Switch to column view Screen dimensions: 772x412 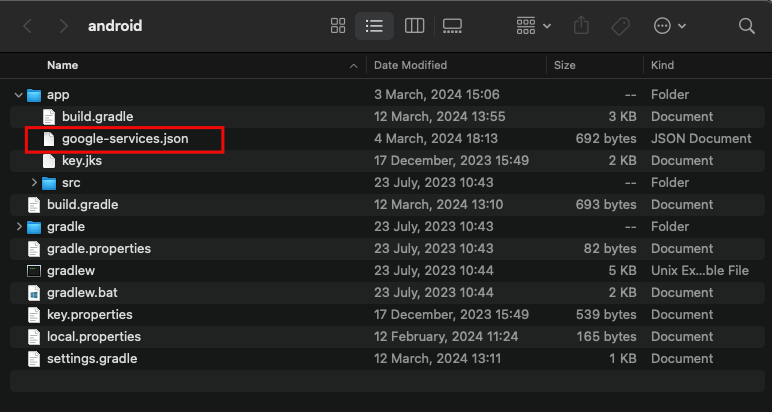(x=414, y=26)
